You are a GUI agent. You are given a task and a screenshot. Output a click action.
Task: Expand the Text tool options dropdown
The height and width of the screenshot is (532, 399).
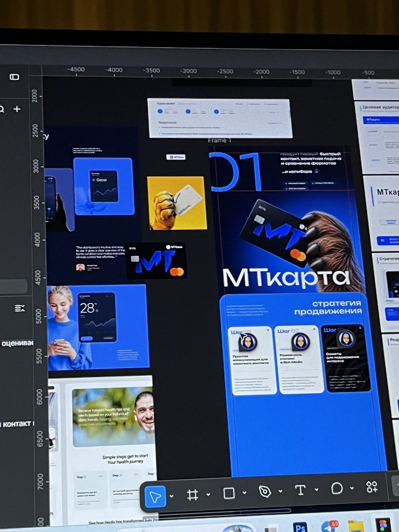(317, 489)
